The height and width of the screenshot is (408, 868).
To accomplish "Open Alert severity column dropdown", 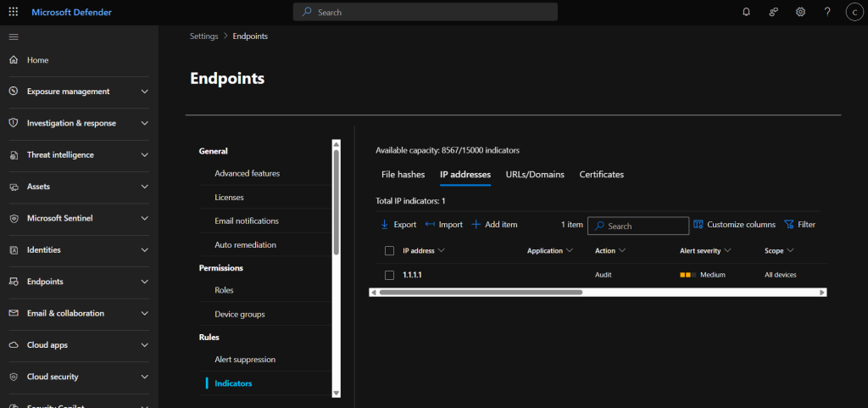I will pos(705,251).
